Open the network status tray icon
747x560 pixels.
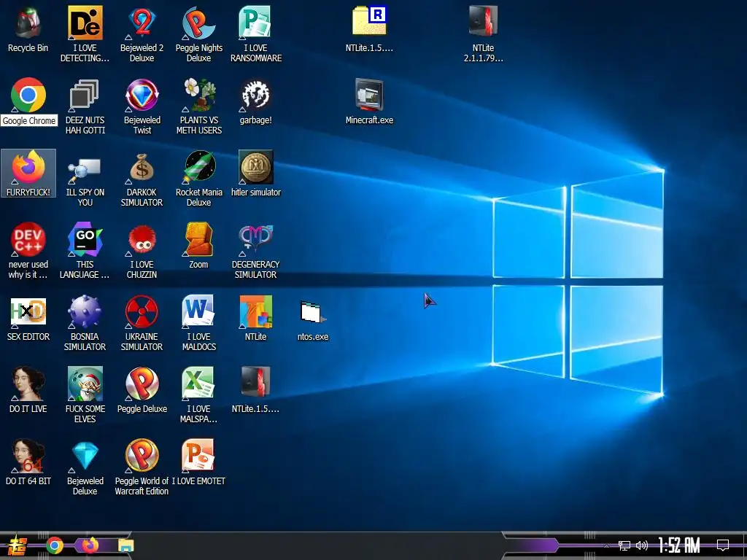(x=624, y=545)
